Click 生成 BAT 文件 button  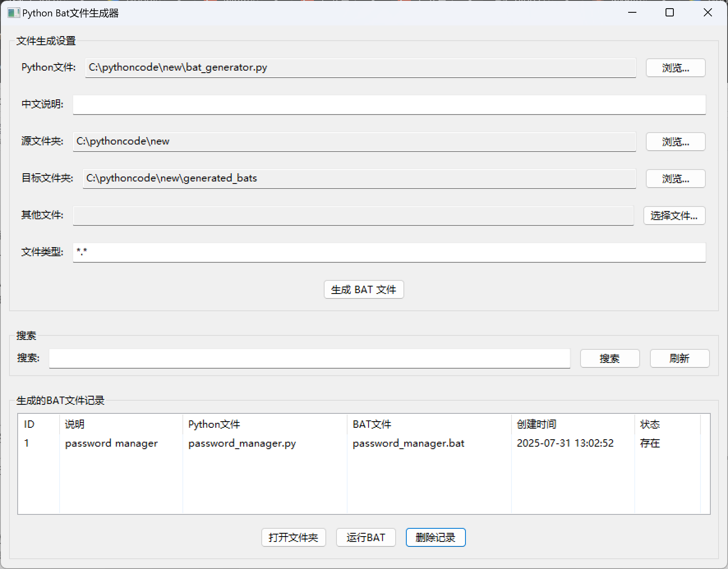coord(364,289)
